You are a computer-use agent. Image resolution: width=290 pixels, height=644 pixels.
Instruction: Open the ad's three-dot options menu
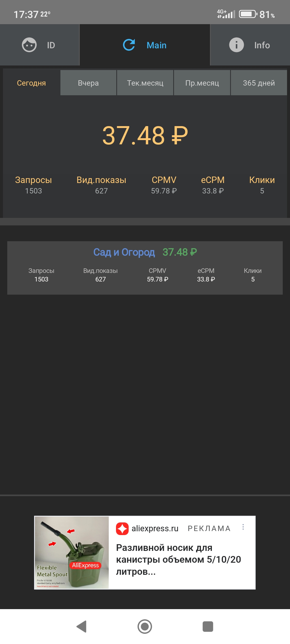click(243, 527)
